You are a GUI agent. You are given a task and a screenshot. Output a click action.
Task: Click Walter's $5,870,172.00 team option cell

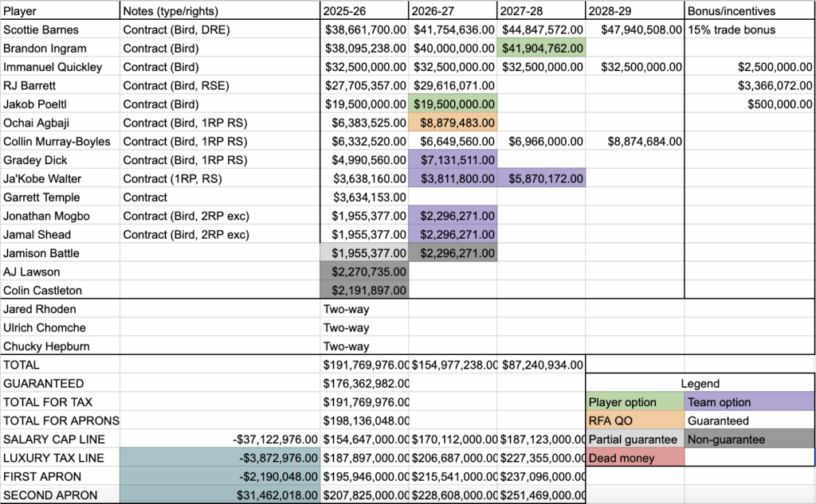tap(541, 179)
